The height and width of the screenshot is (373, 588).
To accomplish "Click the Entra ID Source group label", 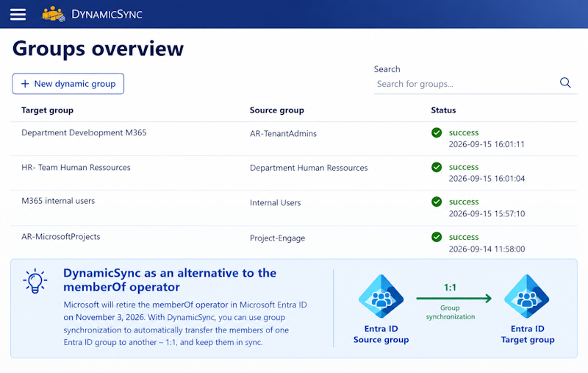I will (381, 334).
